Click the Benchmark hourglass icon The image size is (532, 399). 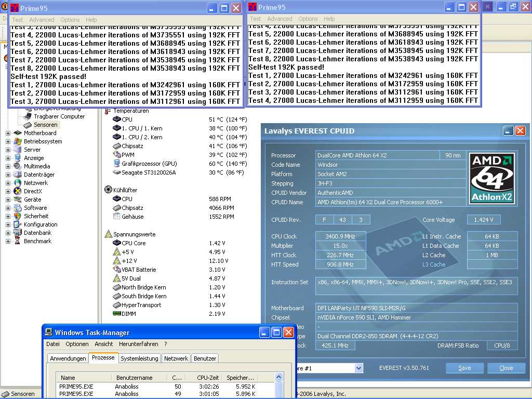[x=18, y=241]
